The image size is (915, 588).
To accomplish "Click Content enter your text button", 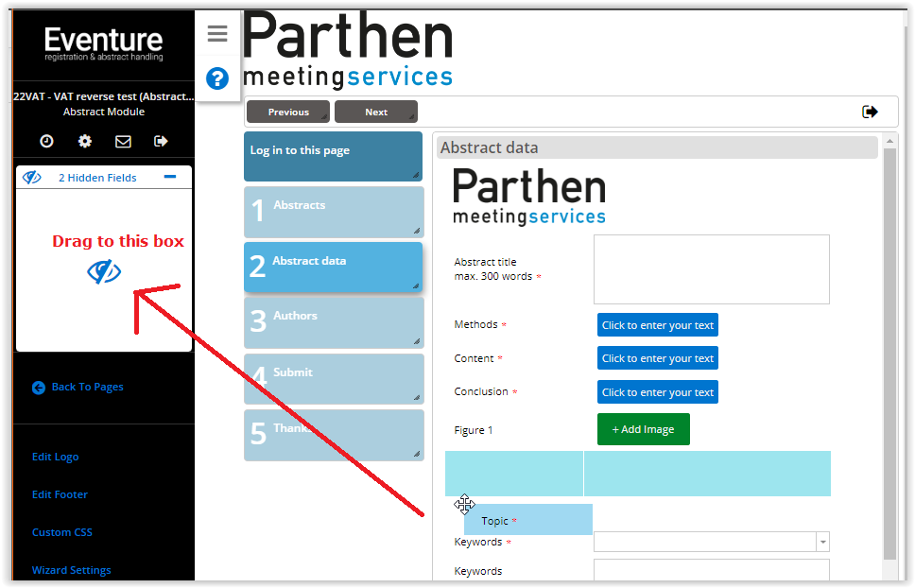I will [x=658, y=358].
